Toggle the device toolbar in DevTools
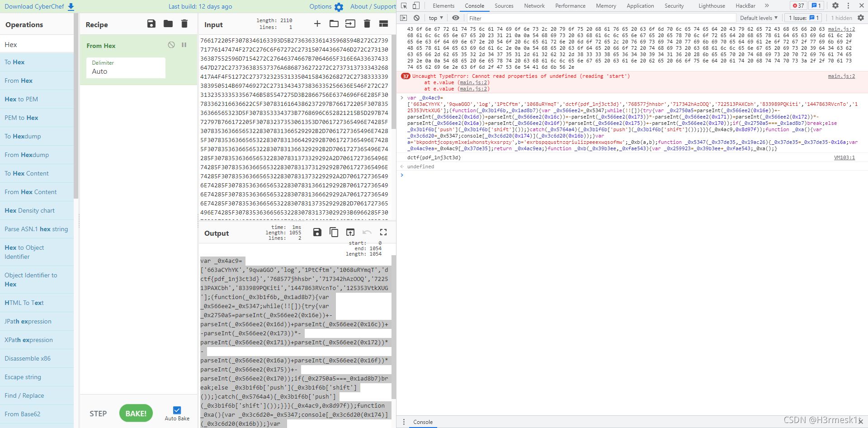Screen dimensions: 868x428 pyautogui.click(x=416, y=5)
